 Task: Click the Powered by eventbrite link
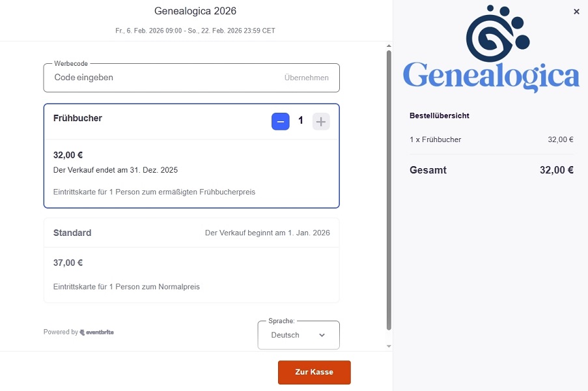(78, 332)
